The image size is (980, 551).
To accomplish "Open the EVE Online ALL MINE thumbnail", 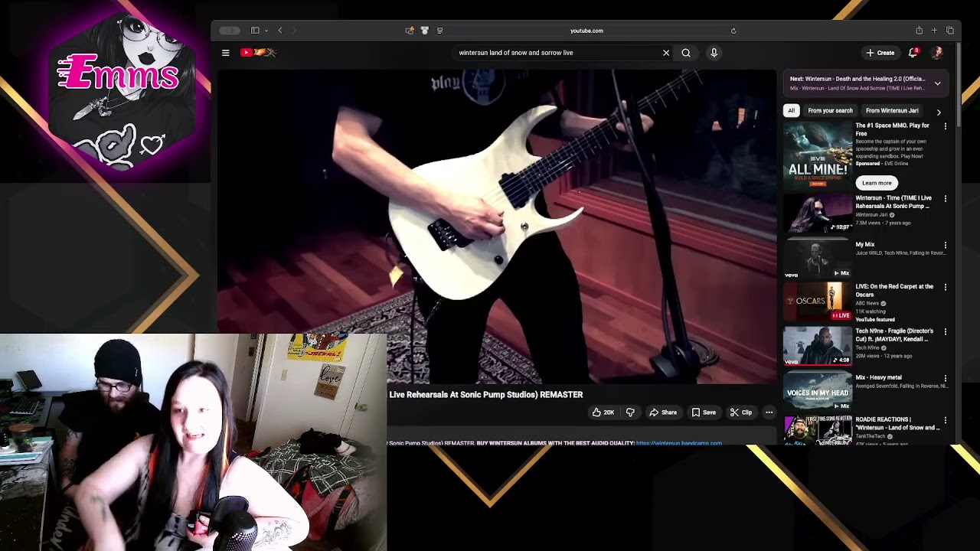I will pos(818,156).
